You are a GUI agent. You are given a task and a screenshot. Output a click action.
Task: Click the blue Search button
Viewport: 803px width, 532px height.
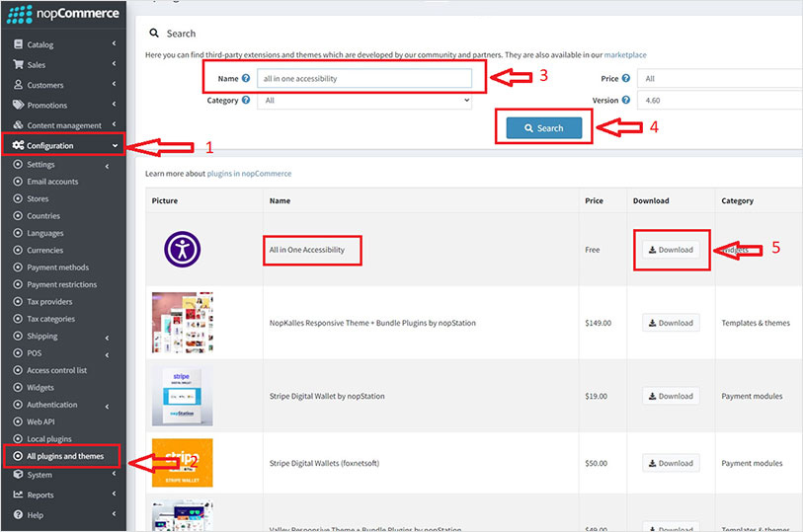544,128
